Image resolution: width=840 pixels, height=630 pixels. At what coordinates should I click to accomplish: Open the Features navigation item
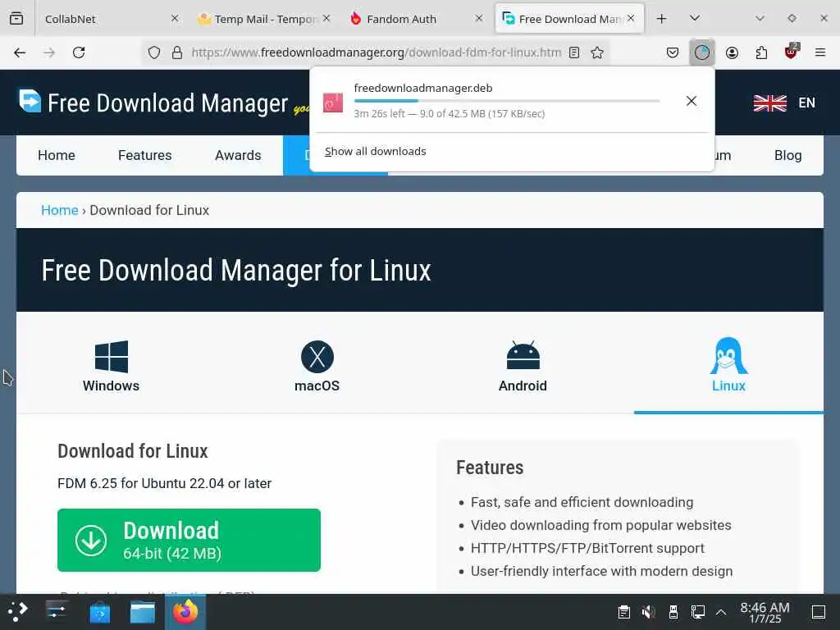coord(144,155)
